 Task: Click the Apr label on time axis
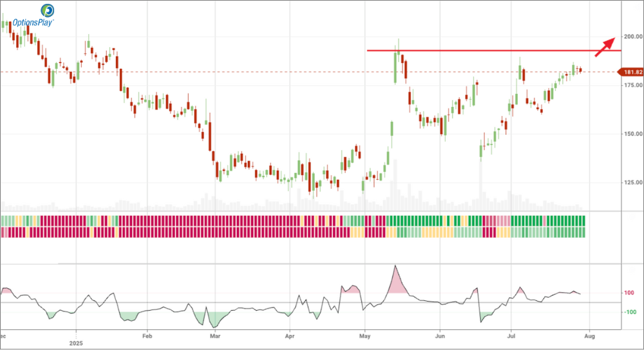290,336
